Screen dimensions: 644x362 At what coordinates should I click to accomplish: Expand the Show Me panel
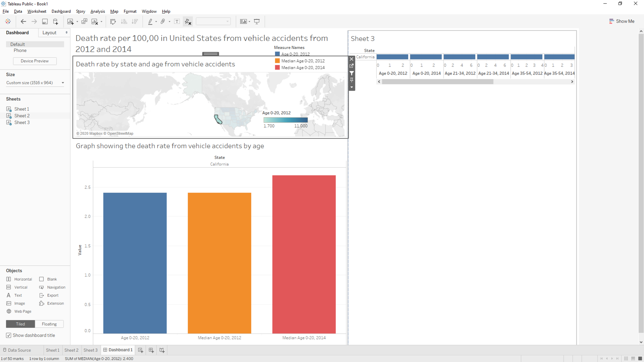(622, 21)
